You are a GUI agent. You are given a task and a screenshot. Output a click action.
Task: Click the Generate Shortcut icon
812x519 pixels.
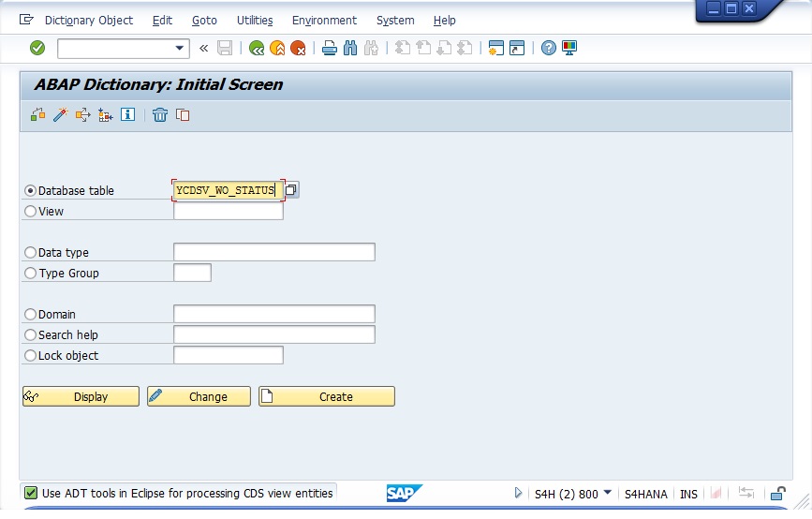click(x=517, y=48)
